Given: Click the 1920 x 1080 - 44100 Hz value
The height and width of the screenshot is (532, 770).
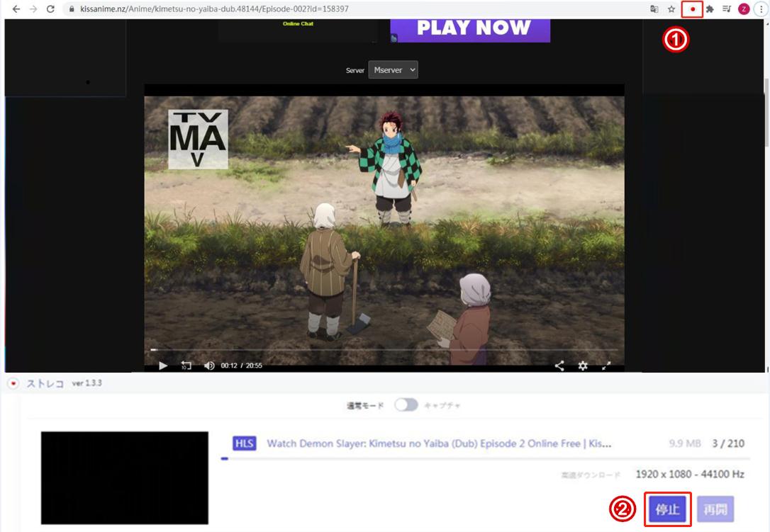Looking at the screenshot, I should coord(690,474).
